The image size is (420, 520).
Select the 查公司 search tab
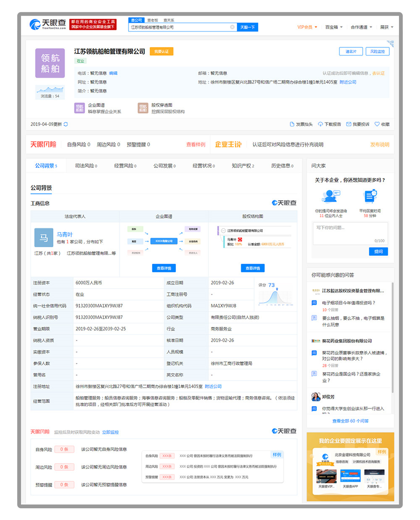coord(136,20)
